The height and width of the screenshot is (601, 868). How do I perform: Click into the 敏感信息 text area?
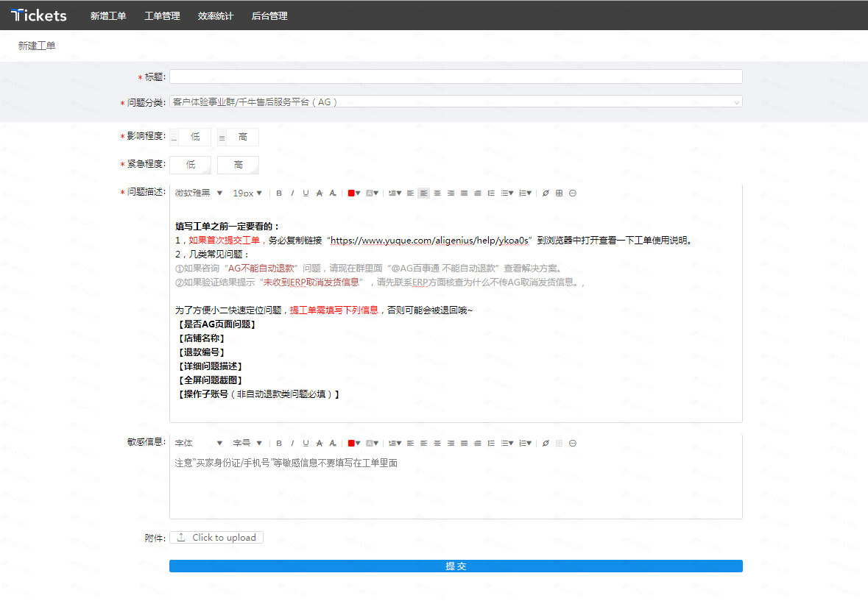click(x=456, y=484)
